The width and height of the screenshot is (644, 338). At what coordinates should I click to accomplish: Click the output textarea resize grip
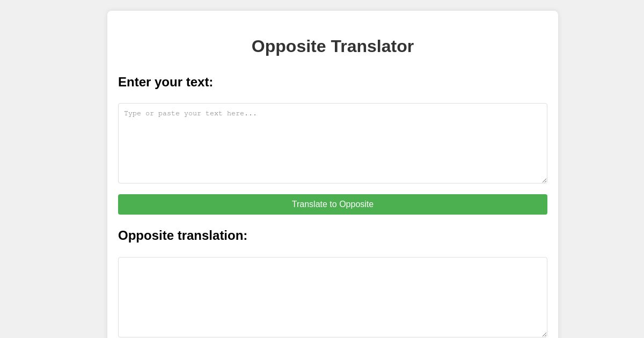(544, 334)
